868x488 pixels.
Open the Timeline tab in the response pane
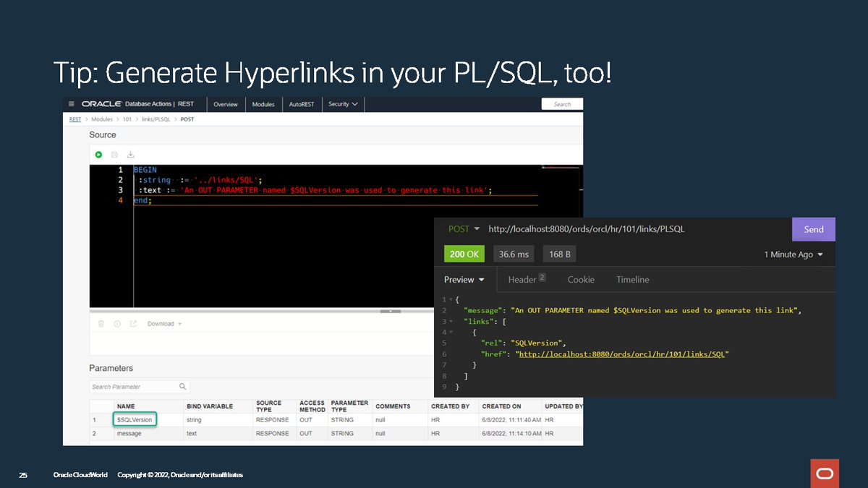click(x=633, y=280)
